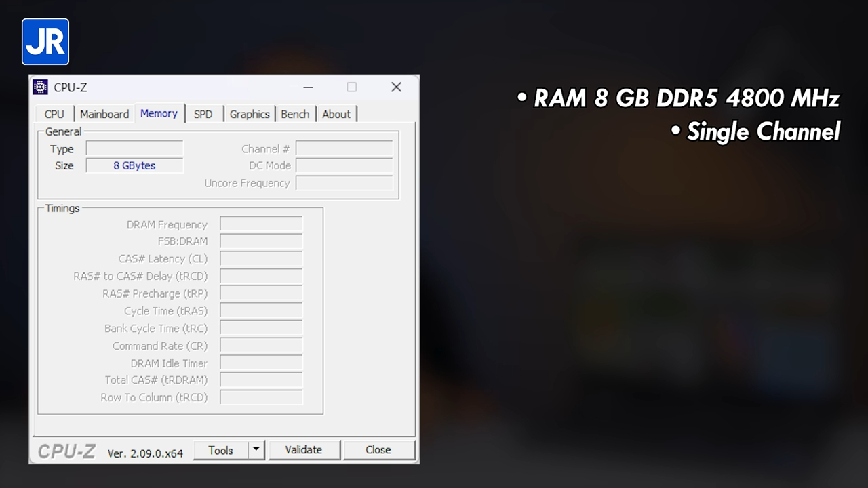Minimize the CPU-Z window
Screen dimensions: 868x488
coord(308,87)
